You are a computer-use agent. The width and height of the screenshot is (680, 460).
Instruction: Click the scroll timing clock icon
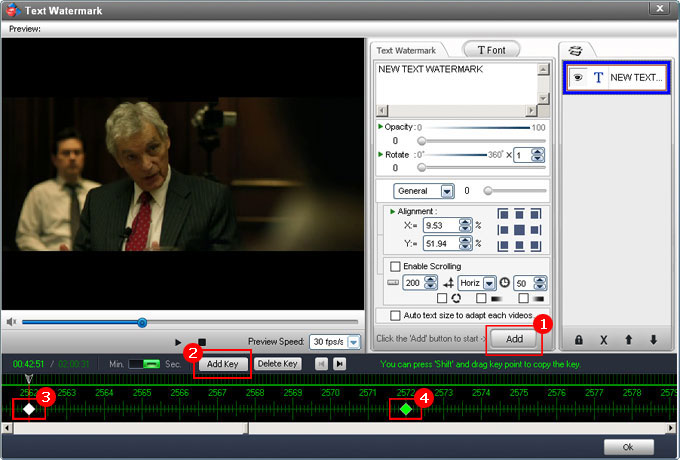point(504,283)
